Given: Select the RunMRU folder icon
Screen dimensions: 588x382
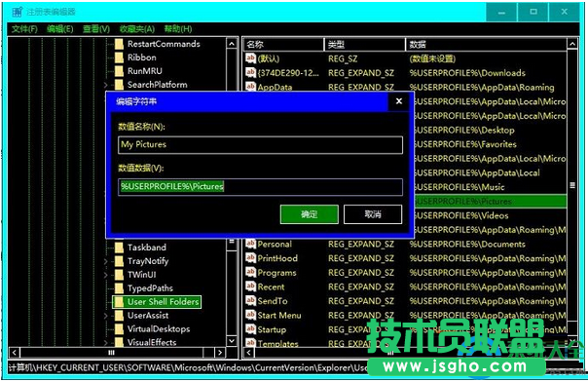Looking at the screenshot, I should coord(119,71).
